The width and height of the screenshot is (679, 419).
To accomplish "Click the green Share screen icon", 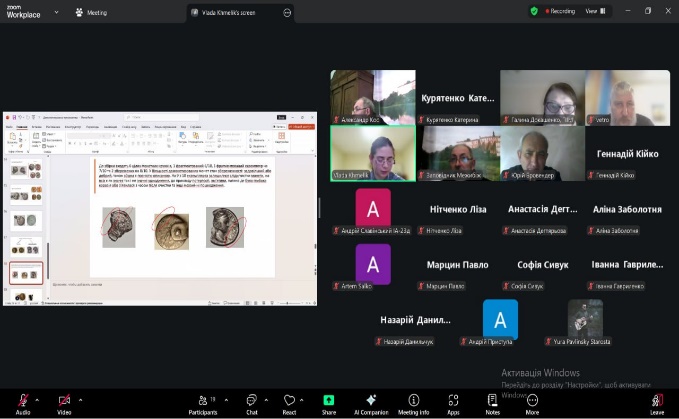I will click(329, 401).
